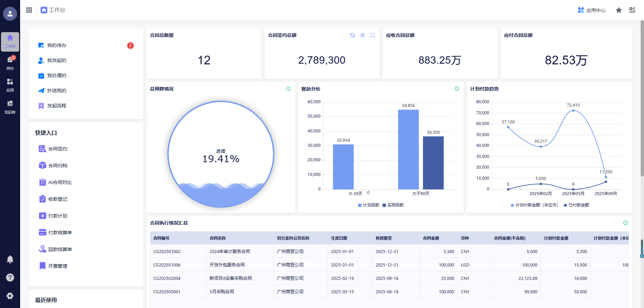Expand 合同签约总额 card to fullscreen

click(x=373, y=35)
